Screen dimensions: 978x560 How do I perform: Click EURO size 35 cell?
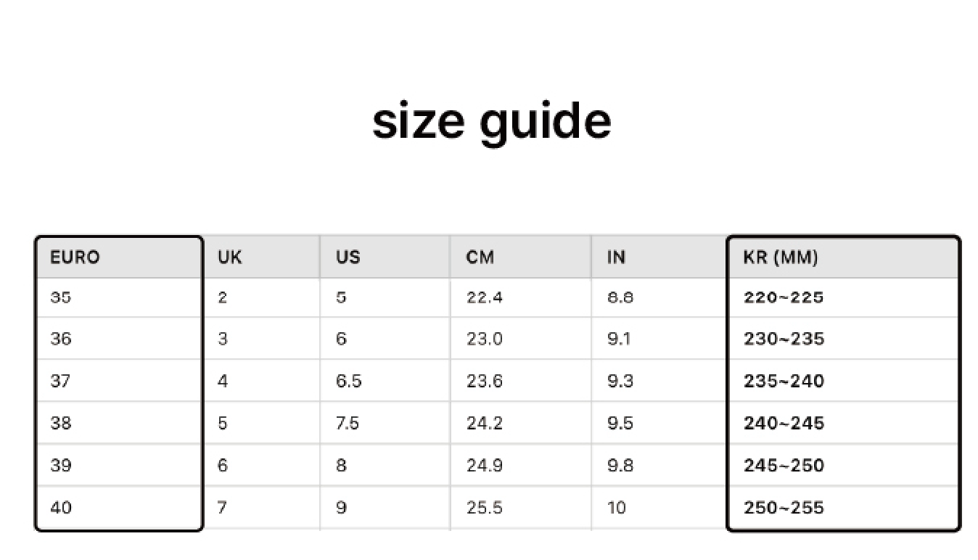click(x=61, y=297)
